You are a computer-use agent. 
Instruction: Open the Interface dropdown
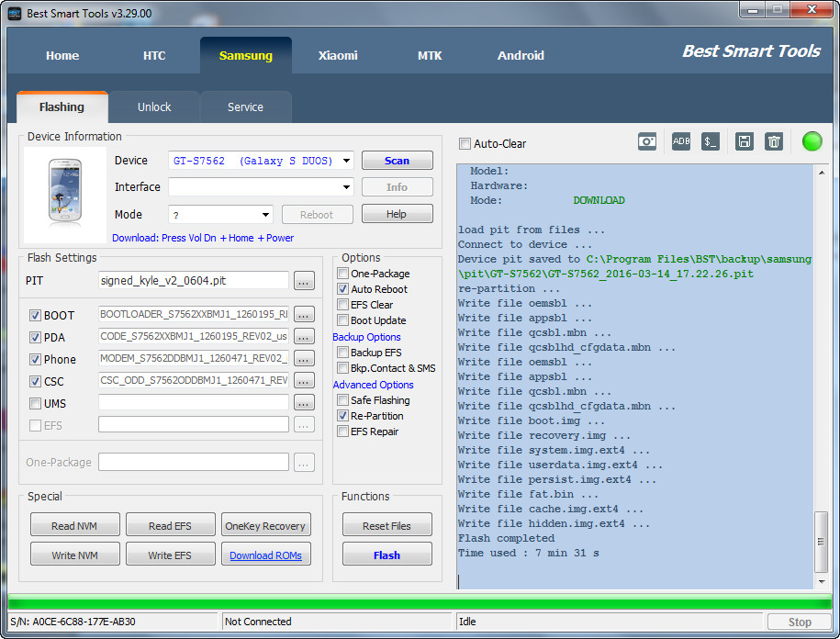click(x=347, y=187)
